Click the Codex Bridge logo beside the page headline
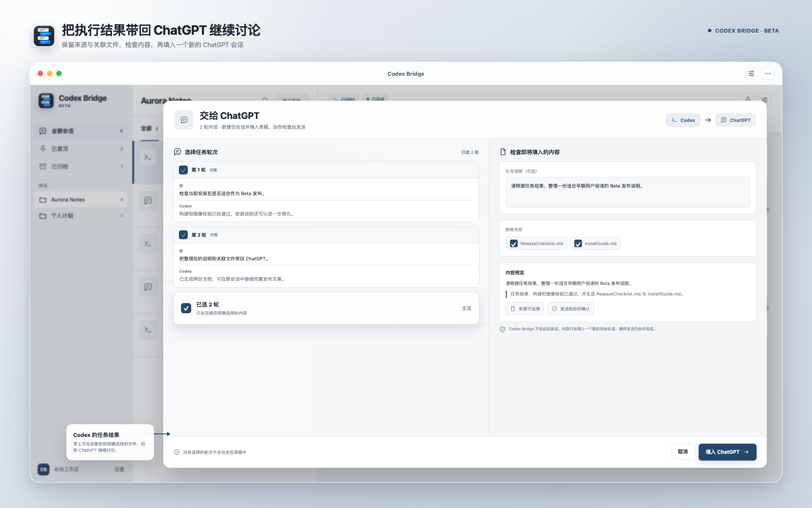The image size is (812, 508). [44, 36]
